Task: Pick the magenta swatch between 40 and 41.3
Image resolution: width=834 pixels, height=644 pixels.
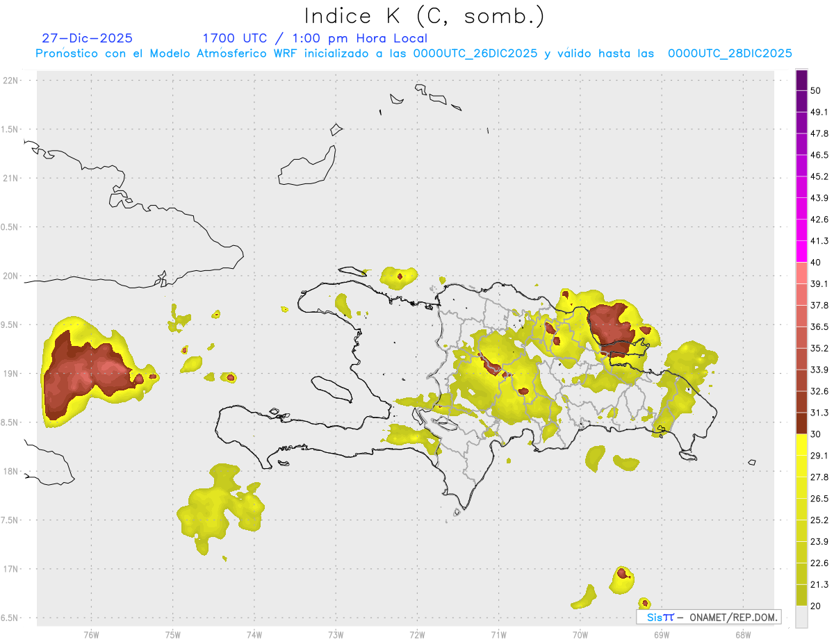Action: [801, 252]
